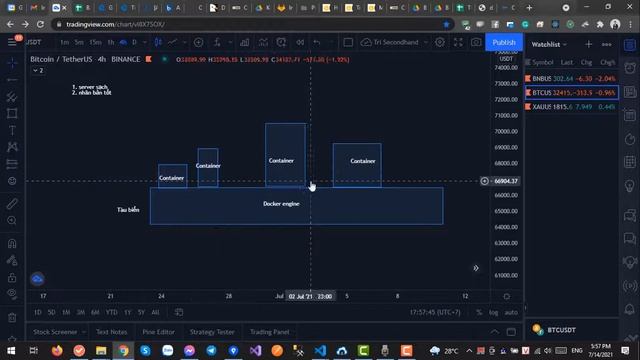640x360 pixels.
Task: Open notifications bell in right sidebar
Action: (630, 309)
